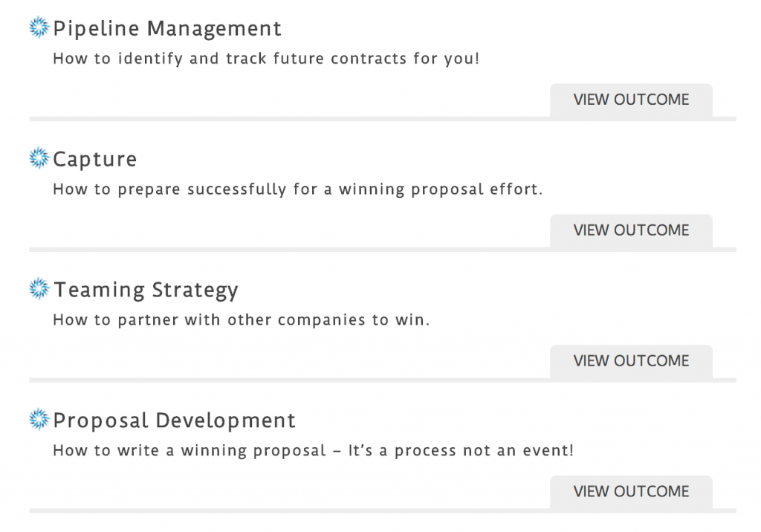This screenshot has width=761, height=532.
Task: Show outcome for Proposal Development
Action: pyautogui.click(x=631, y=492)
